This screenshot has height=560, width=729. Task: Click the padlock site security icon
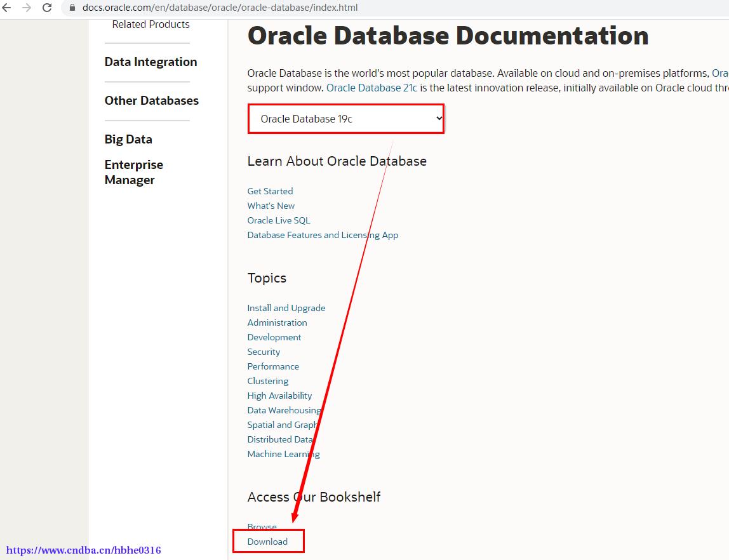(72, 8)
